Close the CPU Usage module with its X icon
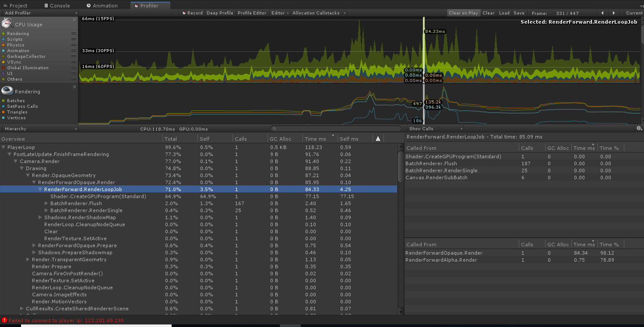The width and height of the screenshot is (644, 327). 74,19
